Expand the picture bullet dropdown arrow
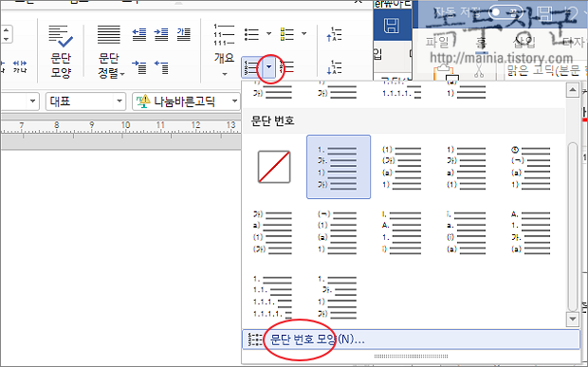The height and width of the screenshot is (367, 588). point(304,34)
